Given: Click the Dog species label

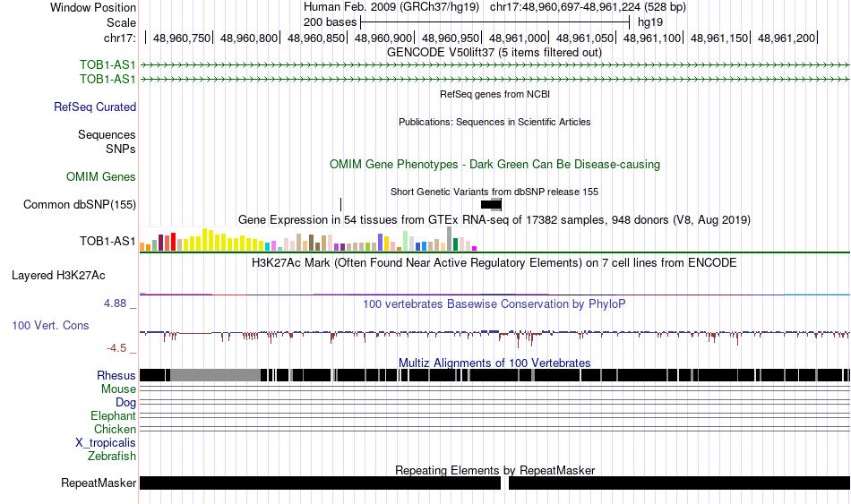Looking at the screenshot, I should [126, 403].
